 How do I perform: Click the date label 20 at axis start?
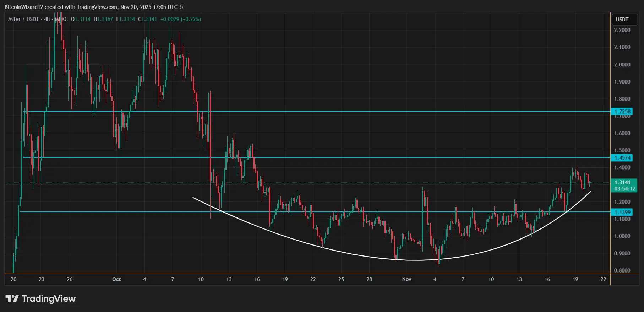pos(13,279)
